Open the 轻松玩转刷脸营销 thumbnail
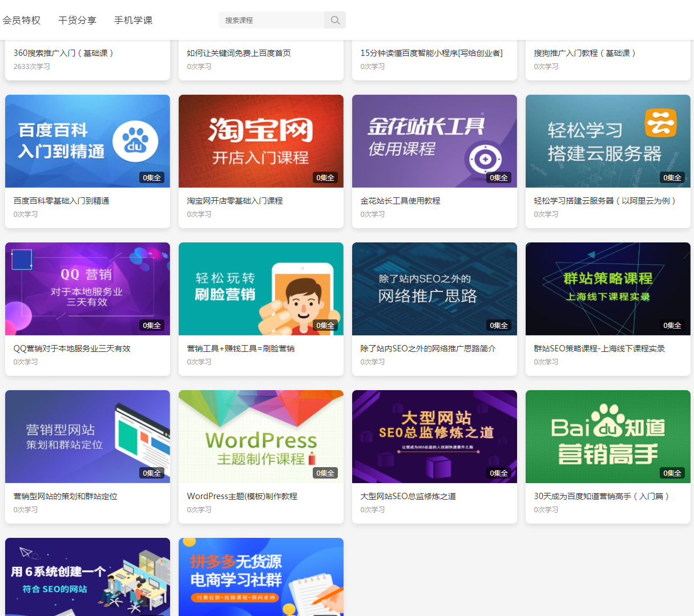Image resolution: width=694 pixels, height=616 pixels. 261,289
